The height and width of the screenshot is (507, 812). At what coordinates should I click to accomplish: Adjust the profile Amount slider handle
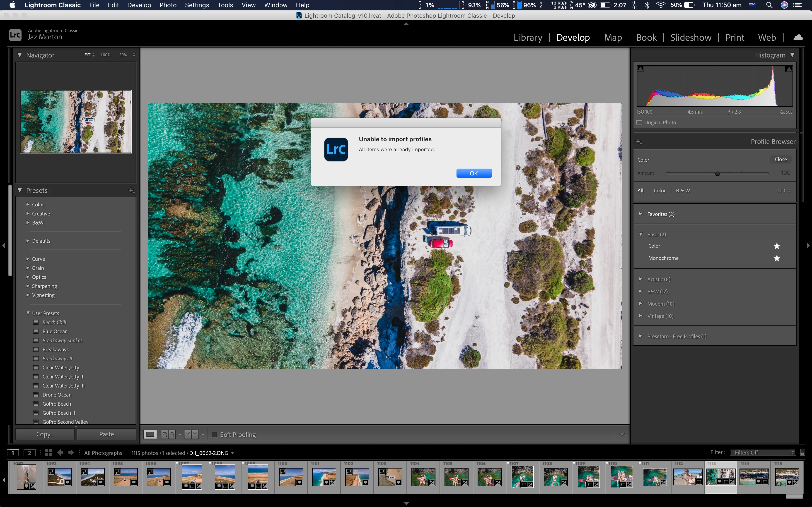[717, 173]
